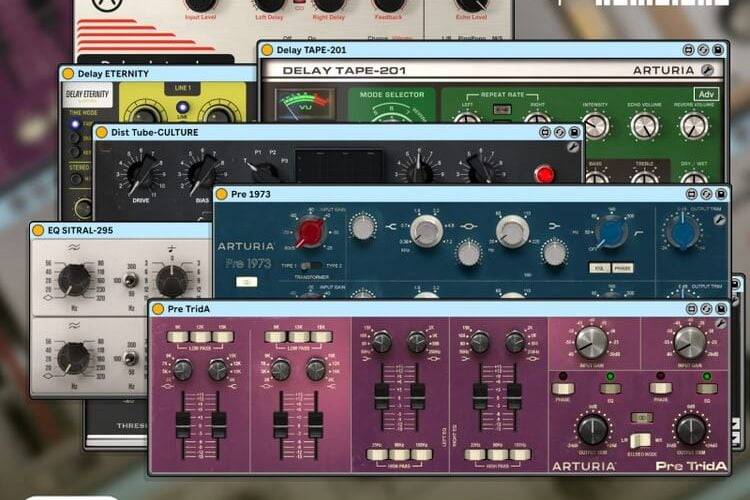Click upper frequency knob in EQ SITRAL-295

click(73, 278)
